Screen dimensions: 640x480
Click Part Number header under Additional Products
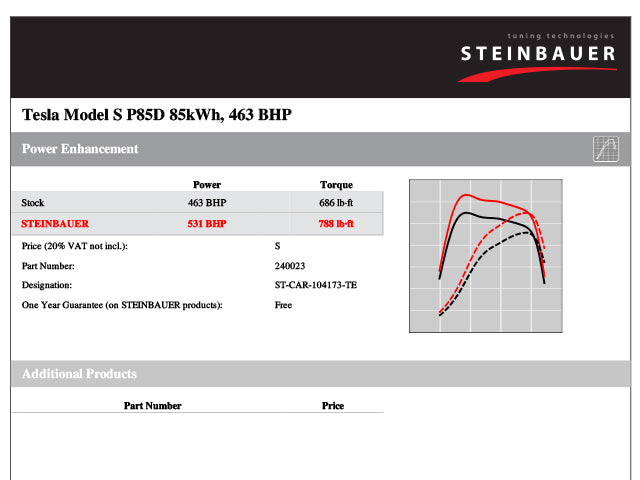[x=153, y=406]
